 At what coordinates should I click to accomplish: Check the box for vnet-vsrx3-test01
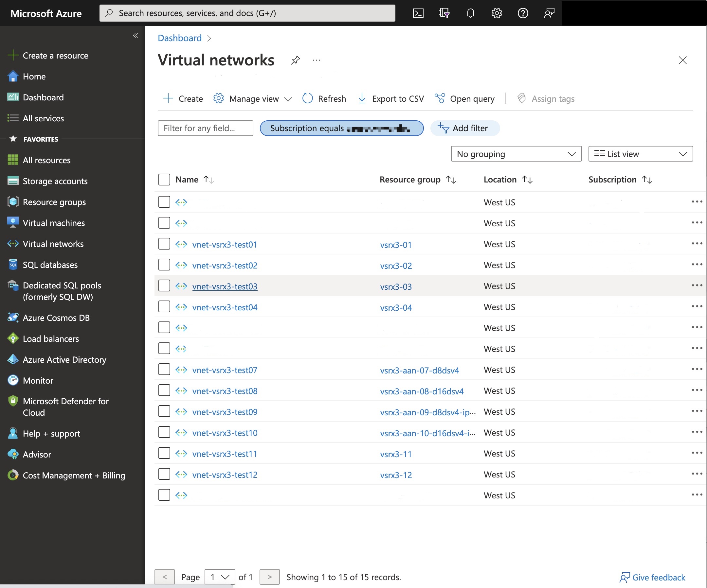(x=164, y=244)
